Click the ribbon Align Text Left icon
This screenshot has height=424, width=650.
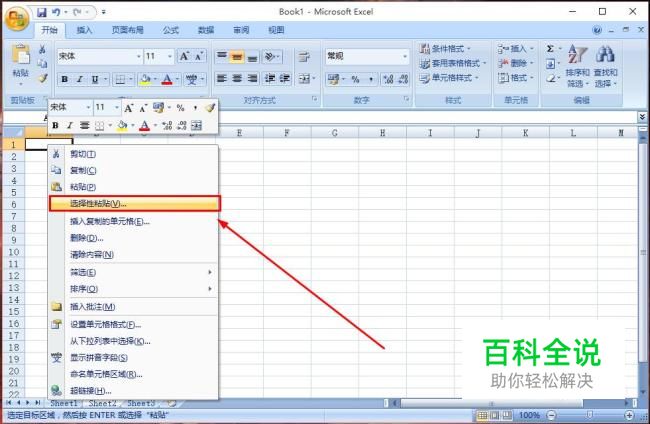point(222,78)
